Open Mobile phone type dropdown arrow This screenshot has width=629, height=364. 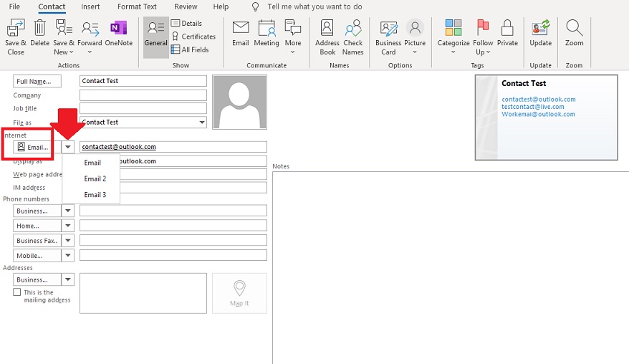pyautogui.click(x=68, y=255)
